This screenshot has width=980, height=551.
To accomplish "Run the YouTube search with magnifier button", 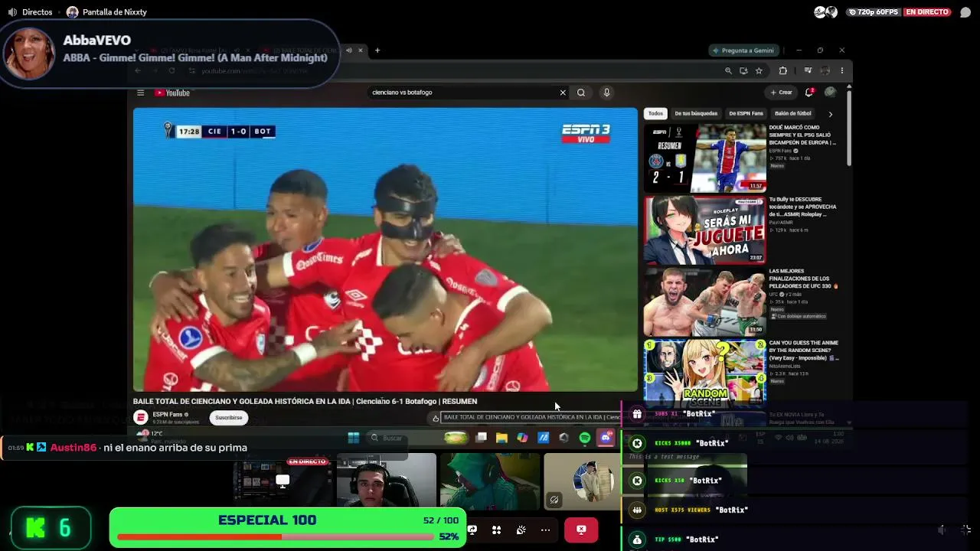I will [581, 93].
